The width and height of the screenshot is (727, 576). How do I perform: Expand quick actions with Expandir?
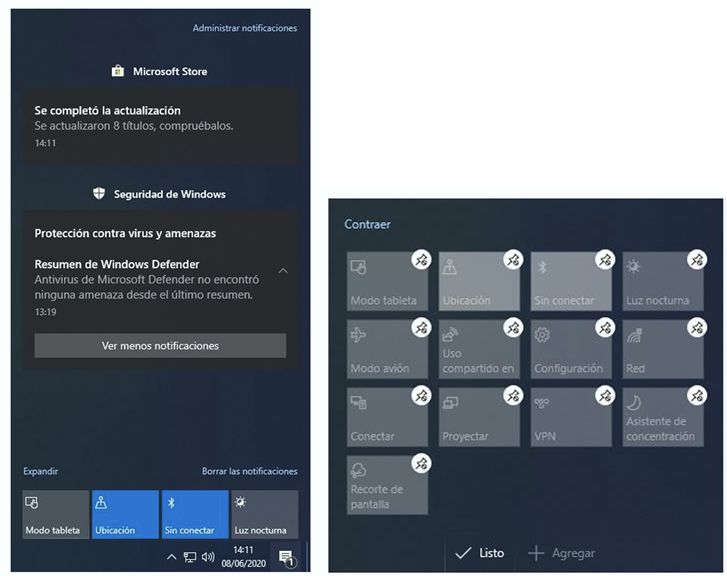[x=41, y=471]
